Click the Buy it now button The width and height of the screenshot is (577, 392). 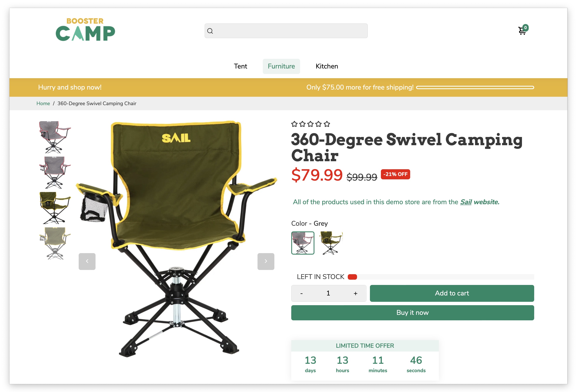[412, 313]
